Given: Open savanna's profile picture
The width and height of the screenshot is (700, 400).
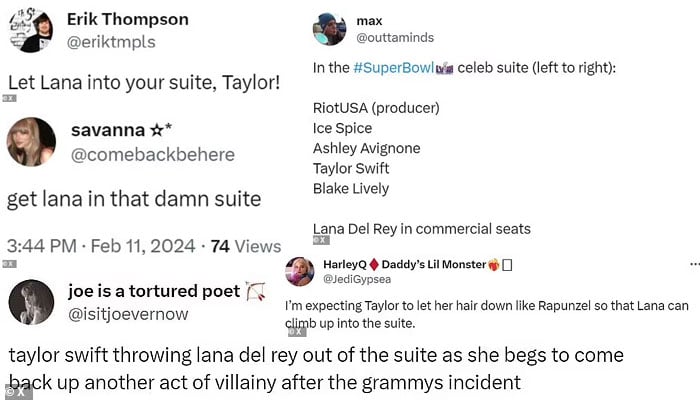Looking at the screenshot, I should click(31, 142).
